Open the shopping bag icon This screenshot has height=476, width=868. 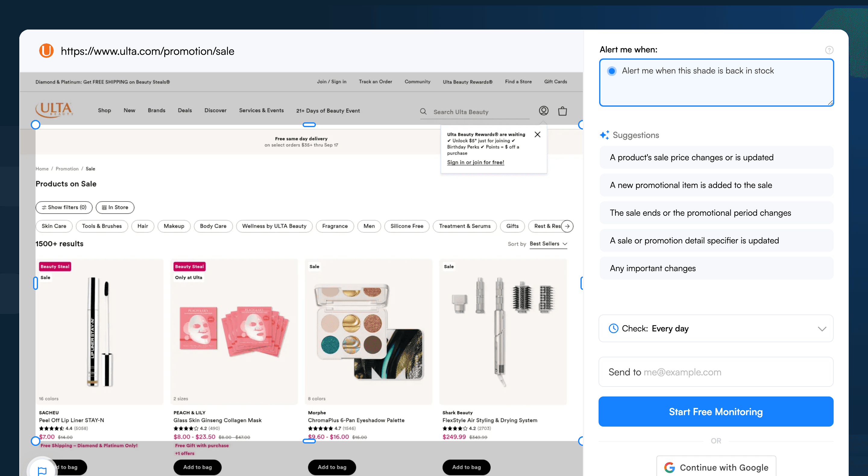tap(562, 111)
